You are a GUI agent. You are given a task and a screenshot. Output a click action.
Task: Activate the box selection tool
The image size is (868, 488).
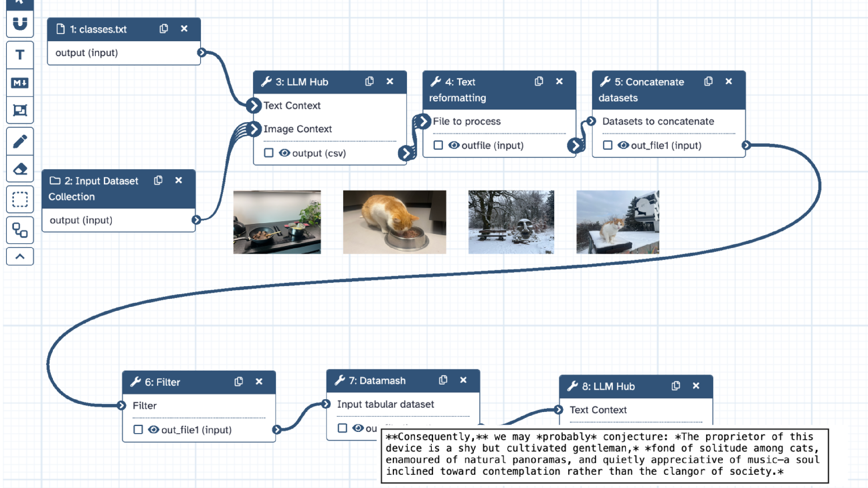click(x=20, y=199)
